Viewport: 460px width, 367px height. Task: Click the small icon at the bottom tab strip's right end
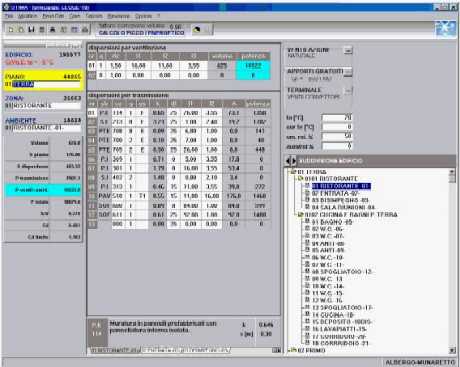[x=276, y=350]
